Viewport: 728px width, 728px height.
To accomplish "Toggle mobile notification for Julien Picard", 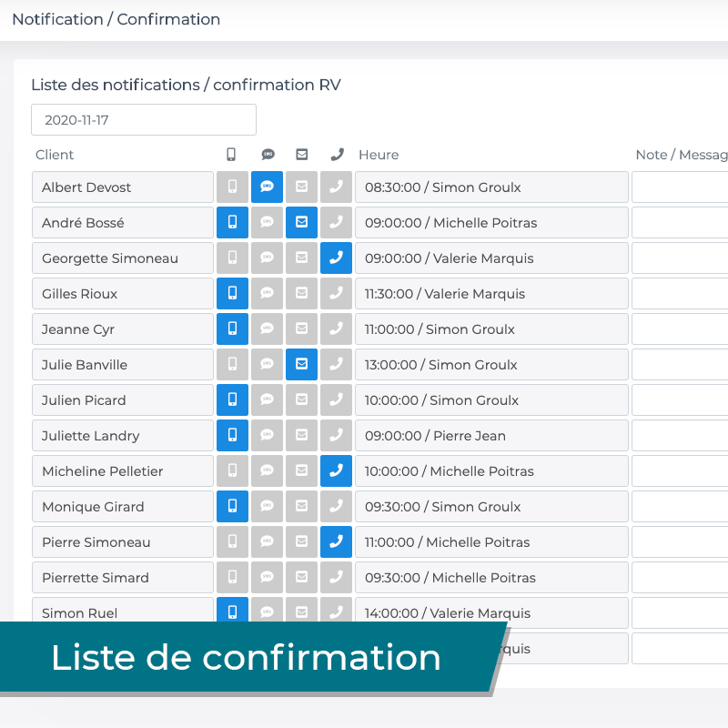I will point(232,400).
